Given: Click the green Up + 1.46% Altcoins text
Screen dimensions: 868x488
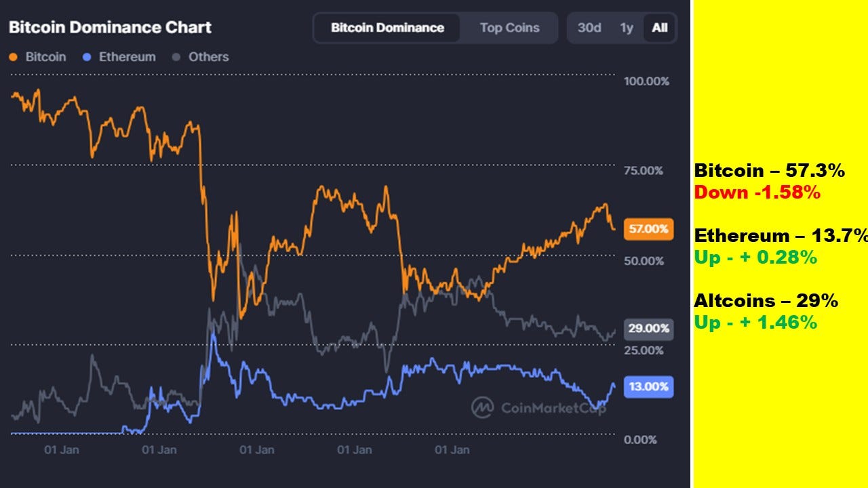Looking at the screenshot, I should pos(755,323).
